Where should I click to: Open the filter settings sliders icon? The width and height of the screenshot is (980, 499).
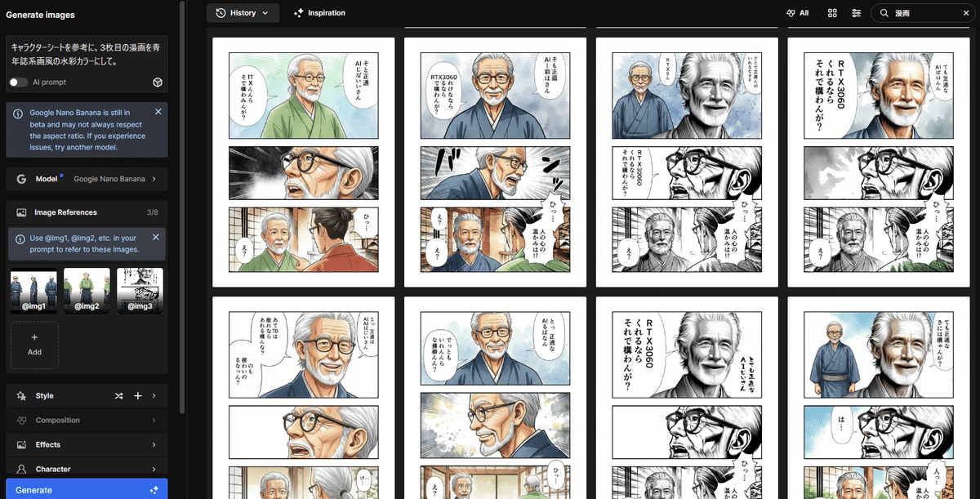(x=855, y=13)
